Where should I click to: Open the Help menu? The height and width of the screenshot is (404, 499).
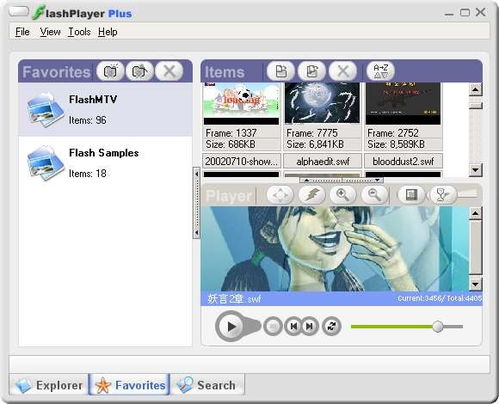point(108,32)
